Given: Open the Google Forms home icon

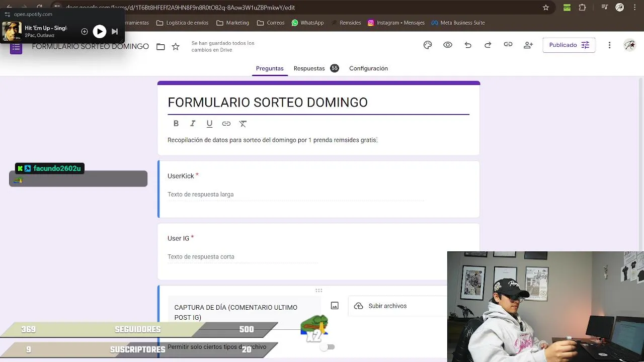Looking at the screenshot, I should tap(16, 48).
